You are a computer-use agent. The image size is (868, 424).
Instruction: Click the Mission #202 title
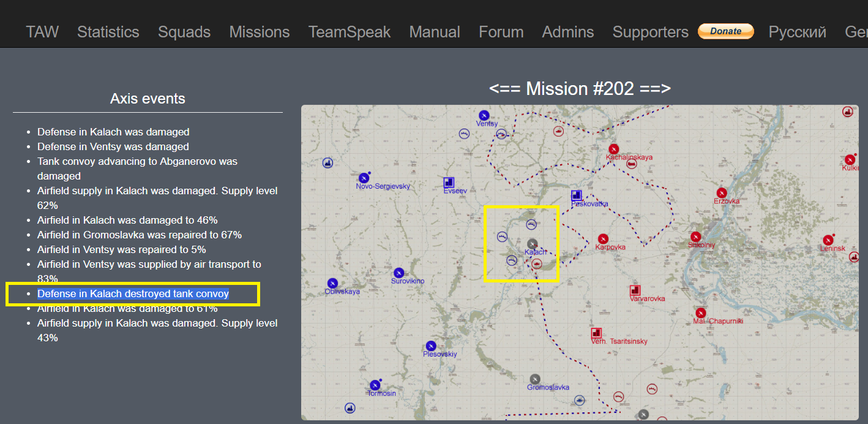pos(580,88)
